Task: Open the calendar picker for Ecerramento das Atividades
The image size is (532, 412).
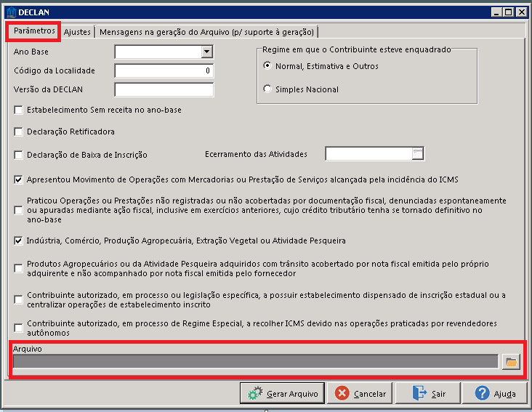Action: (418, 153)
